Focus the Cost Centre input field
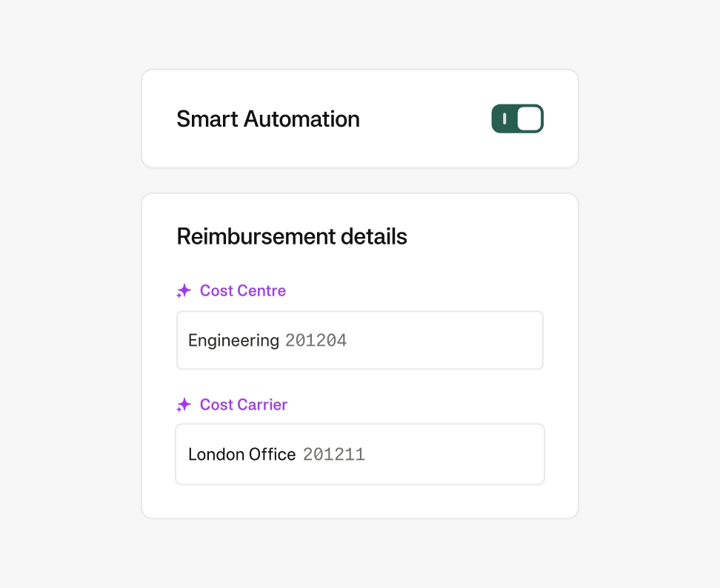This screenshot has height=588, width=720. (x=444, y=340)
